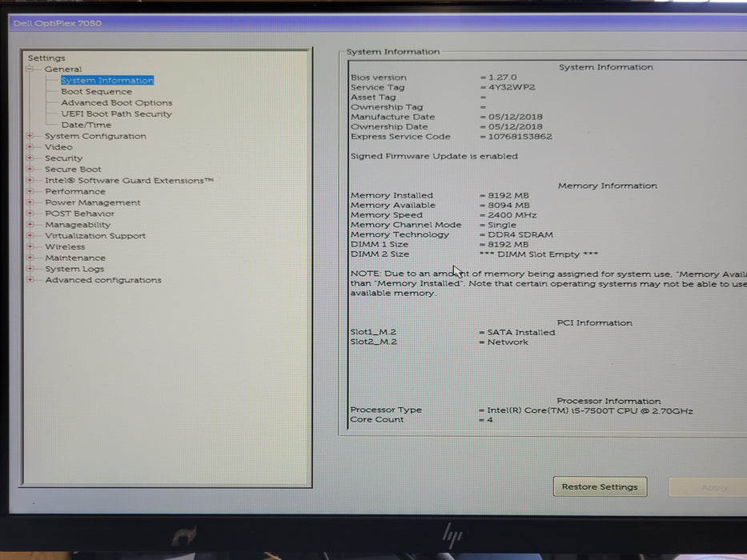Click the Slot1_M.2 SATA Installed value
The height and width of the screenshot is (560, 747).
pyautogui.click(x=521, y=332)
